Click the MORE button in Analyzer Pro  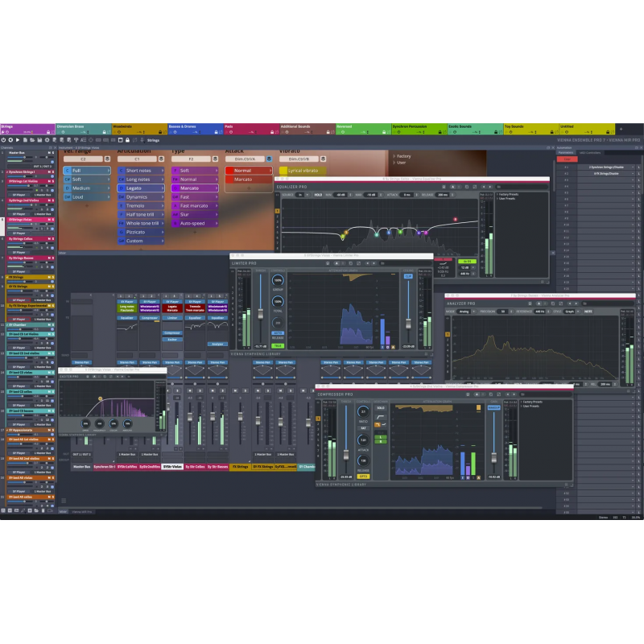click(588, 312)
